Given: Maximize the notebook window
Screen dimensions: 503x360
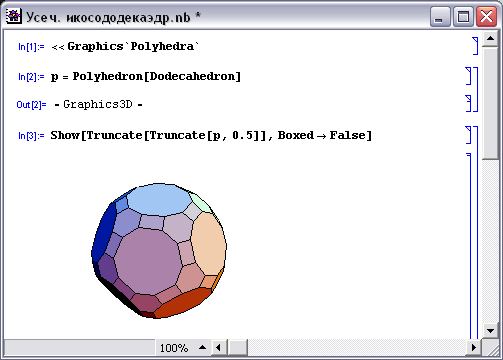Looking at the screenshot, I should [x=463, y=17].
